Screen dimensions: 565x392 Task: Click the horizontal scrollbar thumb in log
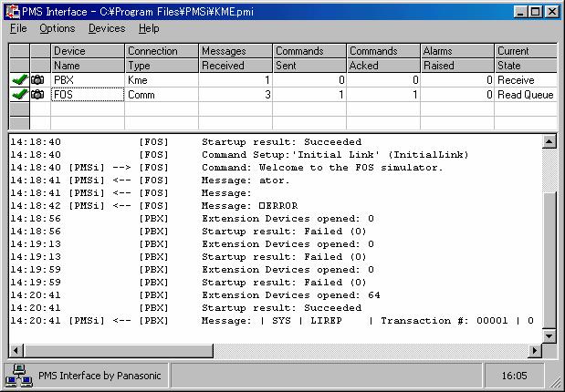point(119,351)
